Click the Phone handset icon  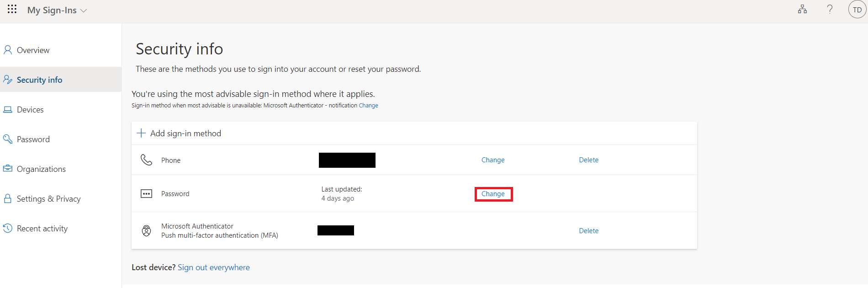pos(146,160)
